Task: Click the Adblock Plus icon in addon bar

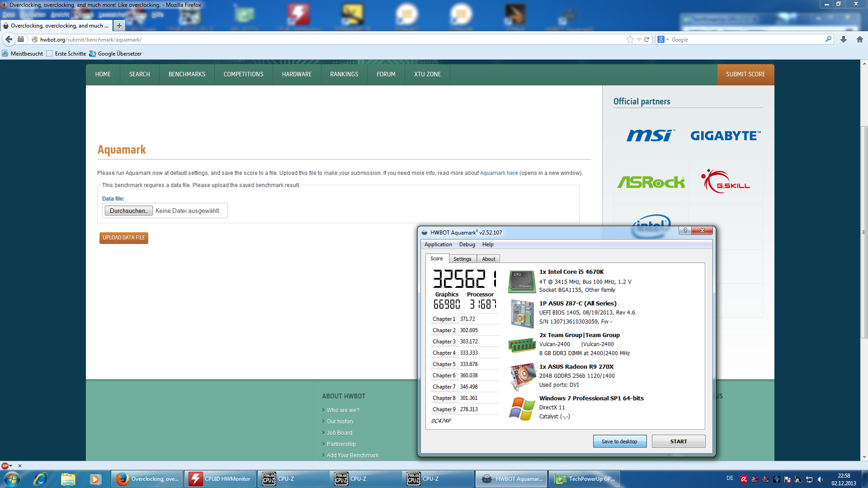Action: 5,466
